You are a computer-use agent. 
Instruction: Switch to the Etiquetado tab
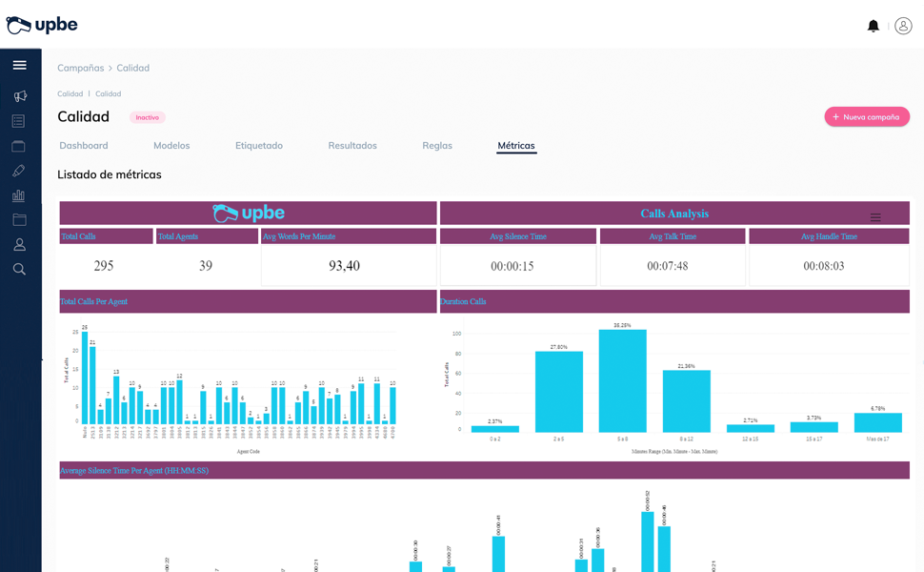(x=259, y=146)
